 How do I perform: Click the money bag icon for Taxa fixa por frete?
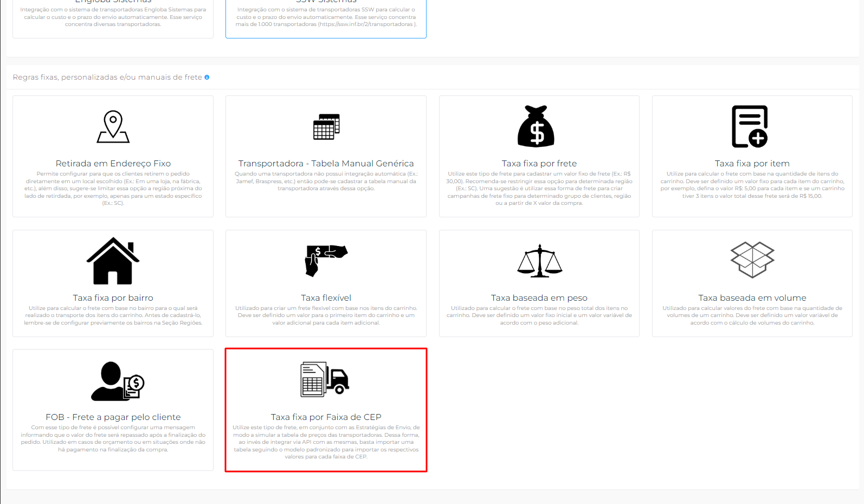[536, 126]
